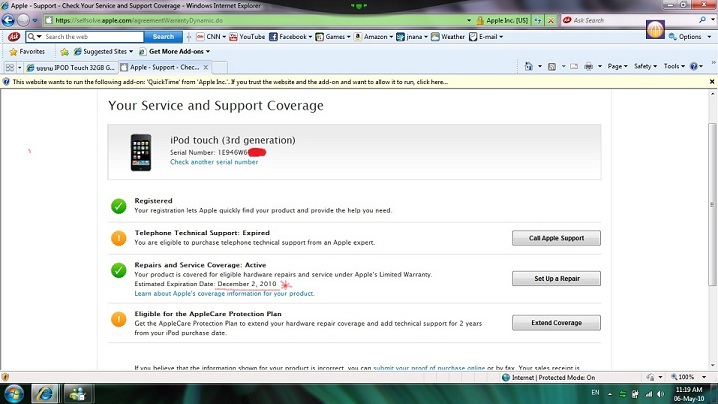Follow the Check another serial number link
The width and height of the screenshot is (718, 404).
coord(214,162)
